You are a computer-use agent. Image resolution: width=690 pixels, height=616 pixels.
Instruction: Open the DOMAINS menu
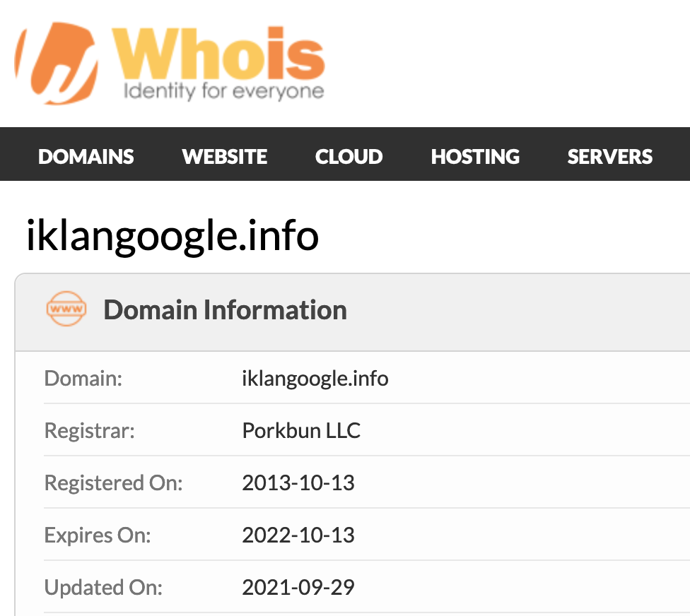point(86,156)
